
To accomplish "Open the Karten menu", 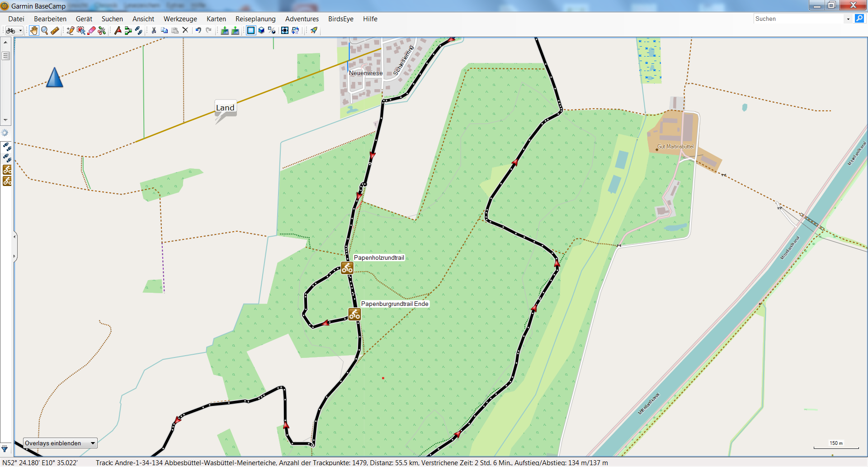I will (x=216, y=19).
